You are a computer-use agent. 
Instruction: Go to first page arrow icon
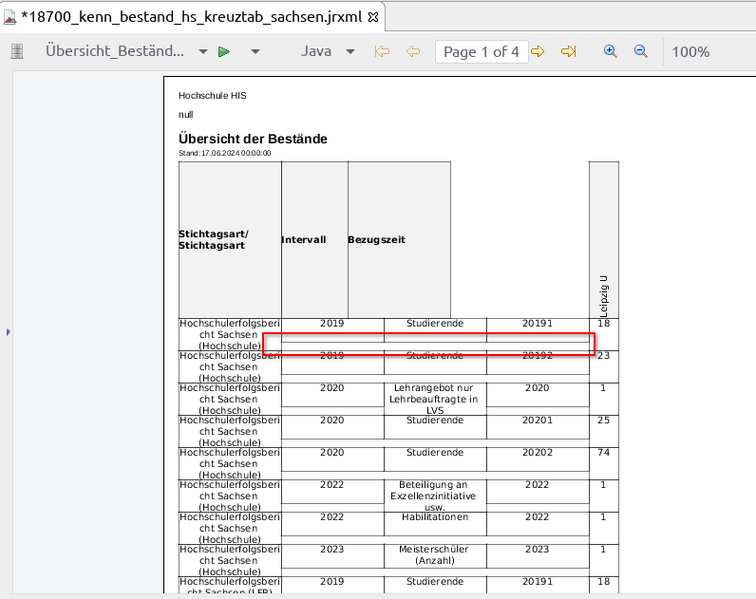pos(382,51)
